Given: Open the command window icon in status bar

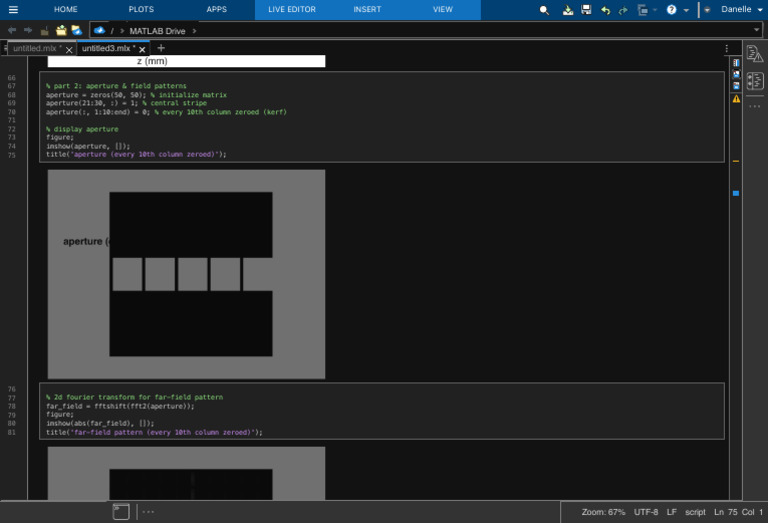Looking at the screenshot, I should click(x=120, y=512).
